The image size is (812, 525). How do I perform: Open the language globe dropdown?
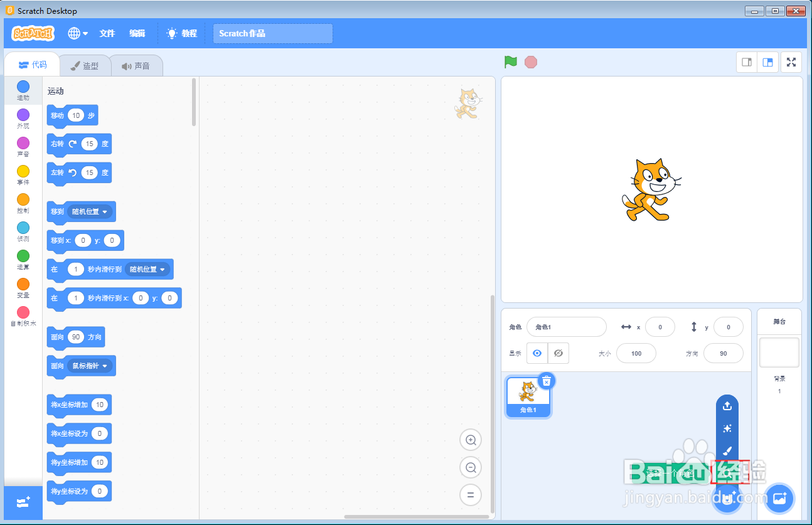(x=77, y=33)
